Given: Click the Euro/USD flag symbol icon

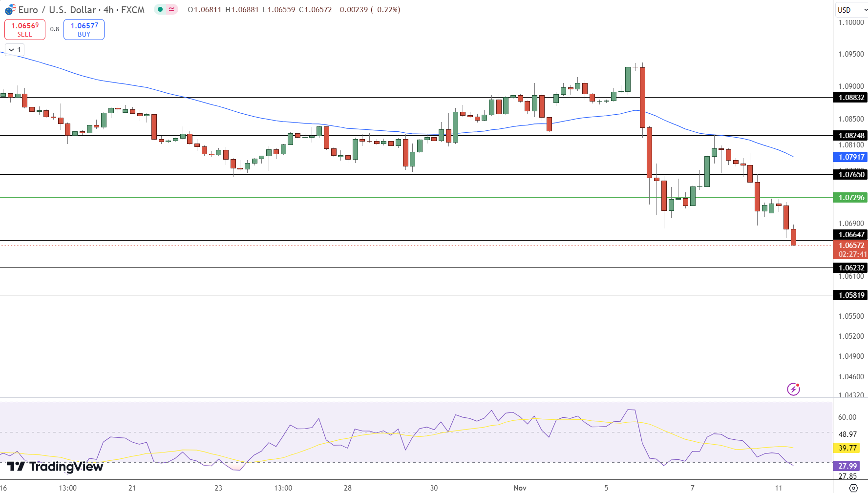Looking at the screenshot, I should pos(10,9).
